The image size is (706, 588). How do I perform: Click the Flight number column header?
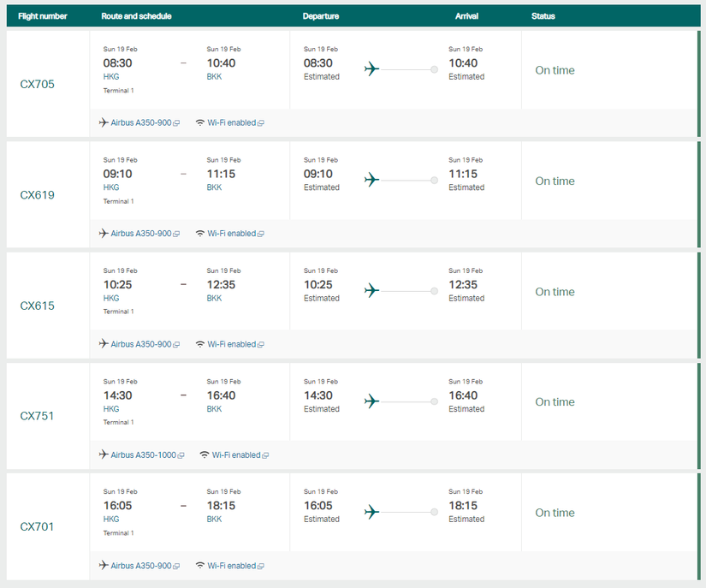[x=42, y=16]
